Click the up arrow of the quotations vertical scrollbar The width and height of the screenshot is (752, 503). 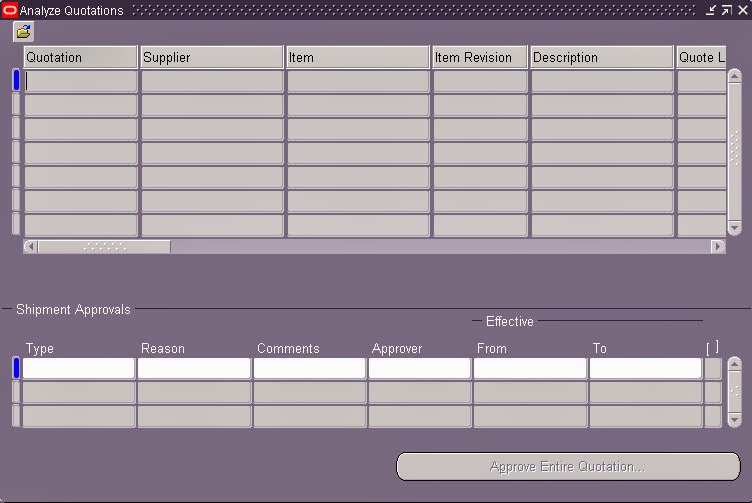[735, 77]
